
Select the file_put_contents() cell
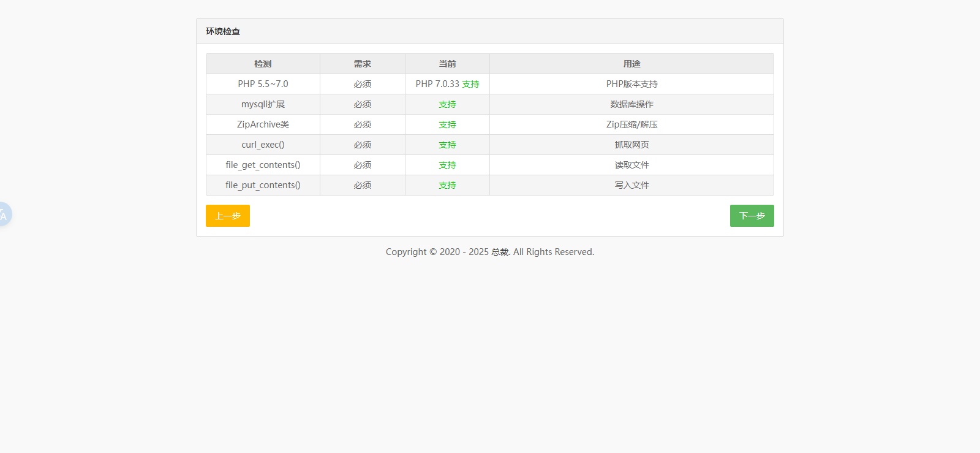263,185
